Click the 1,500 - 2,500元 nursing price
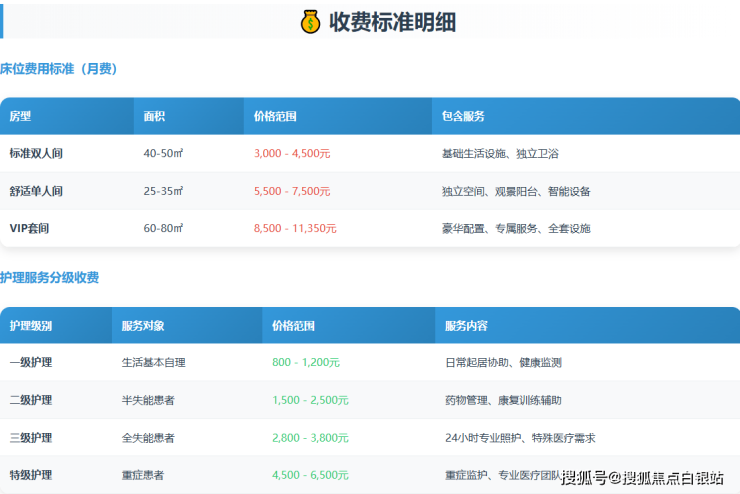Screen dimensions: 740x494 click(310, 400)
